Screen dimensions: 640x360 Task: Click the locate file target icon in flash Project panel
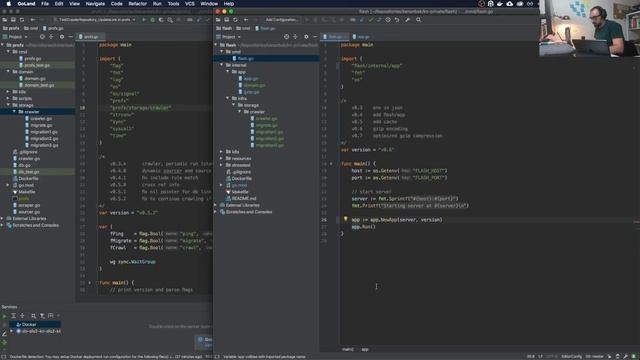click(x=287, y=37)
